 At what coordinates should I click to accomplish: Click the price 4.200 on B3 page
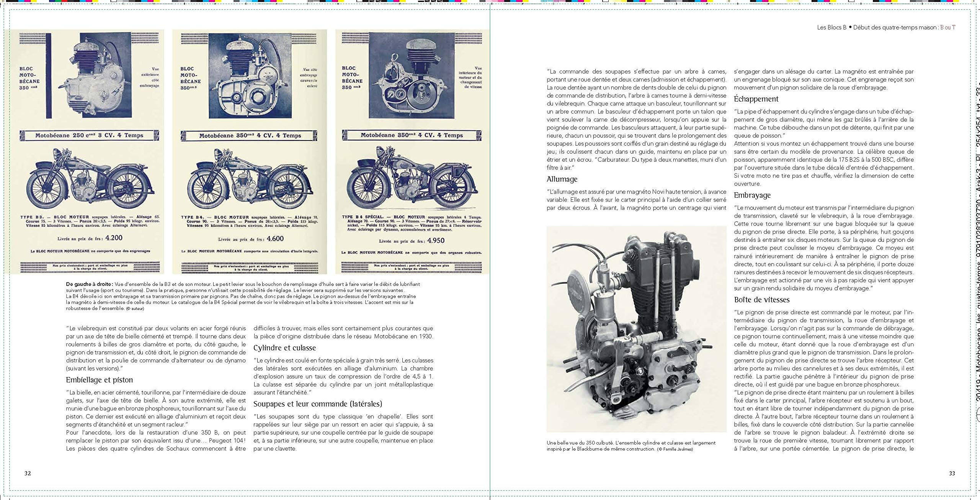(x=114, y=238)
